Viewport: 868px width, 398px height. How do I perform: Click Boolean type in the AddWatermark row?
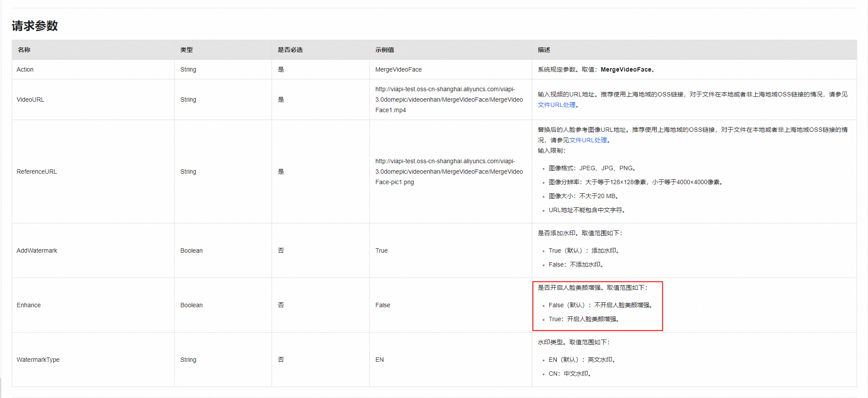191,250
